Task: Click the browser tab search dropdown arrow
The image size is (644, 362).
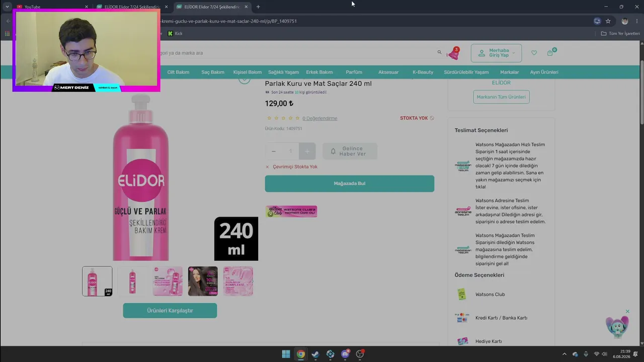Action: click(7, 7)
